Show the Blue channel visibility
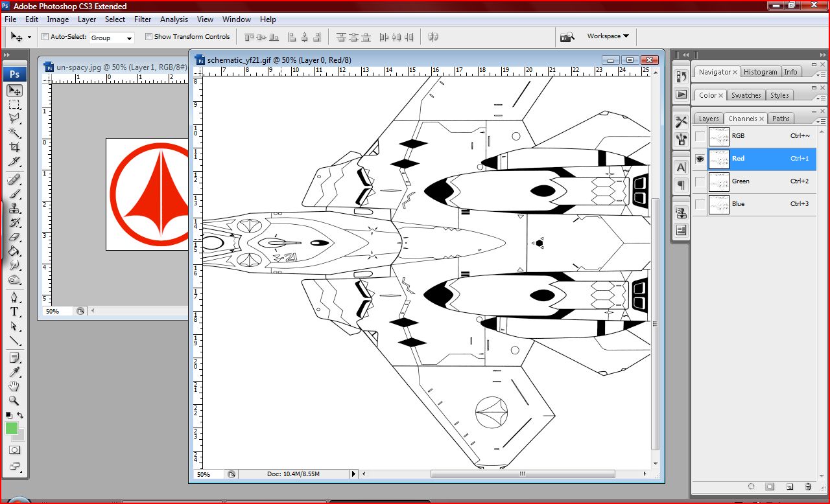The width and height of the screenshot is (830, 504). (x=700, y=204)
